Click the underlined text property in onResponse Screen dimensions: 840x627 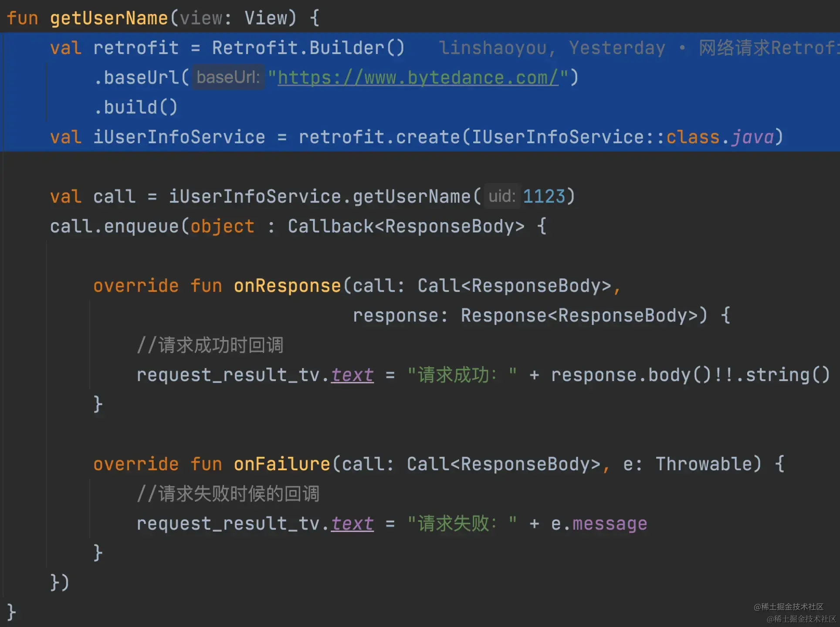352,375
